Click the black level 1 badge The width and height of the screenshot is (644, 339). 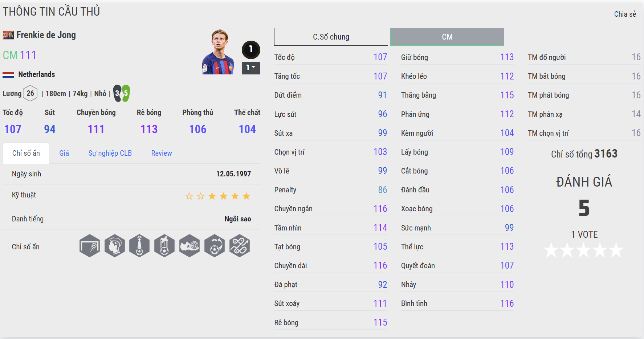tap(251, 50)
